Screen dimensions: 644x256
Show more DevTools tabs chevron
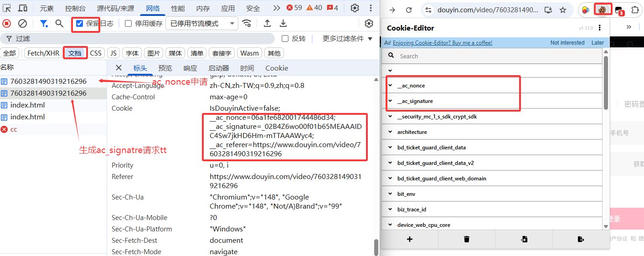pos(277,8)
